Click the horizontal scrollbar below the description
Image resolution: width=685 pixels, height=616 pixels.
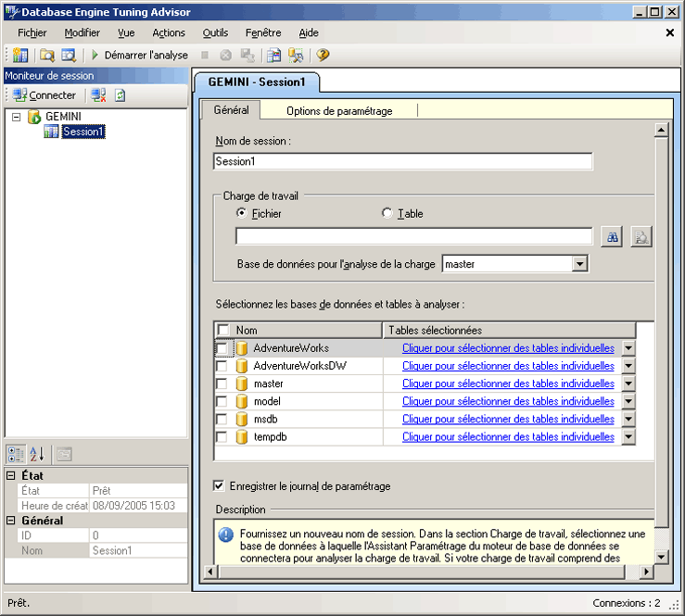426,572
